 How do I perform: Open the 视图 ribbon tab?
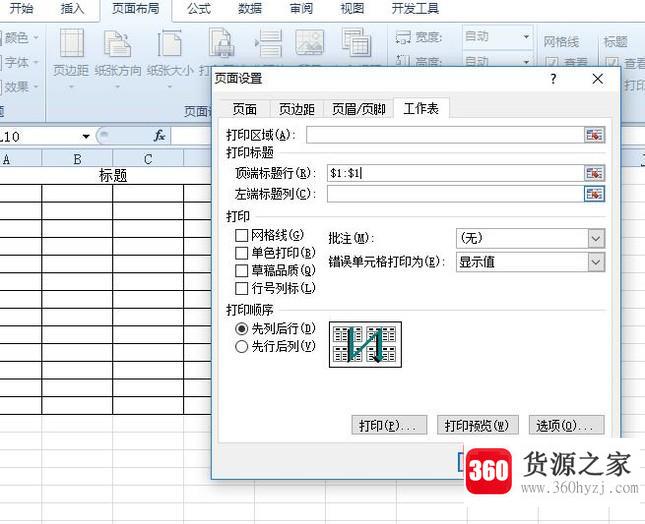[x=352, y=8]
